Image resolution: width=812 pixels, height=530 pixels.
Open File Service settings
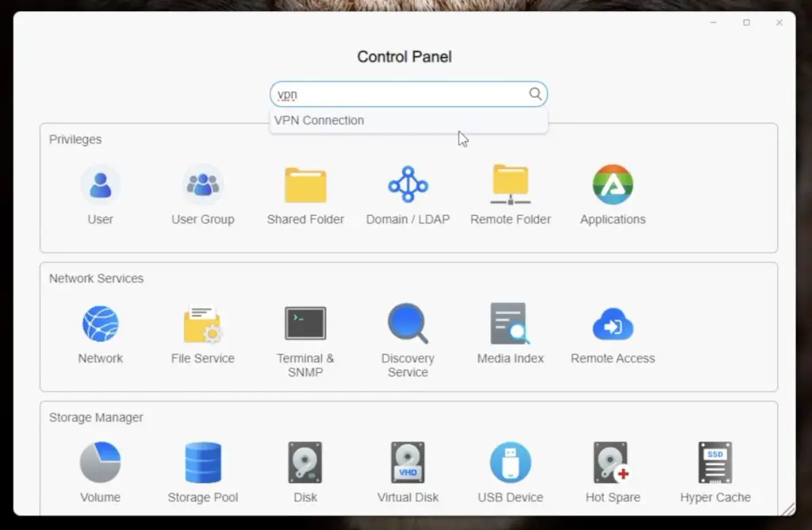pyautogui.click(x=203, y=325)
